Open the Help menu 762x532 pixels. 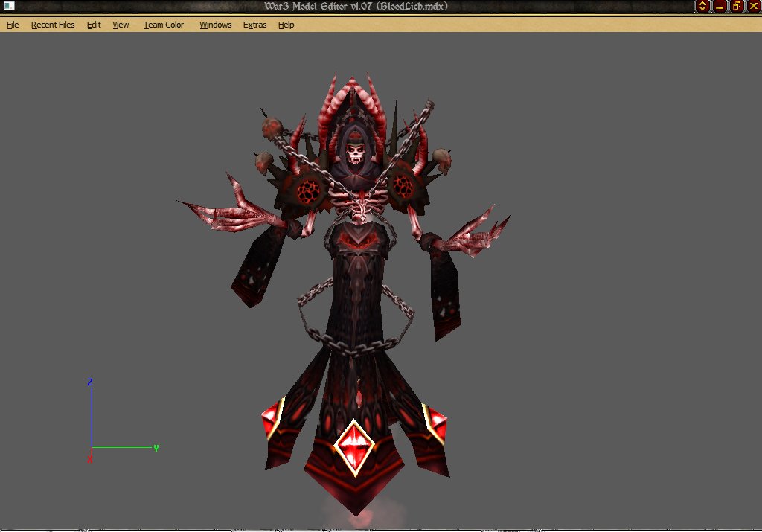[x=286, y=25]
